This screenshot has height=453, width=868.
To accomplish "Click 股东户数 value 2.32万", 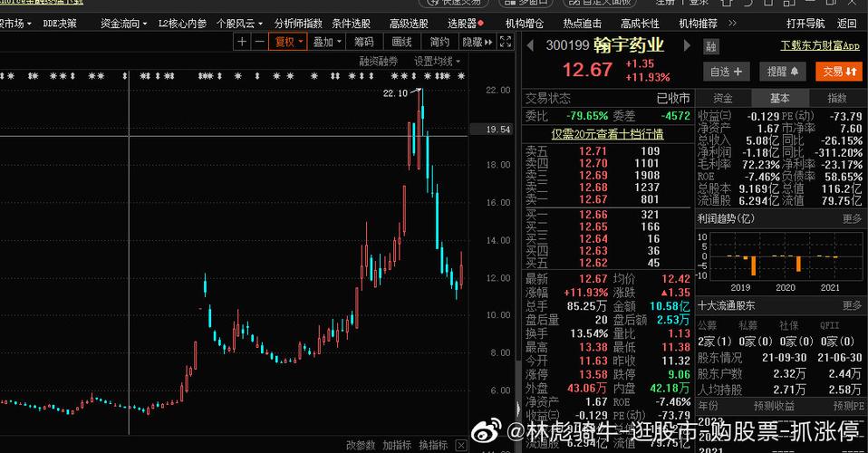I will pyautogui.click(x=789, y=374).
